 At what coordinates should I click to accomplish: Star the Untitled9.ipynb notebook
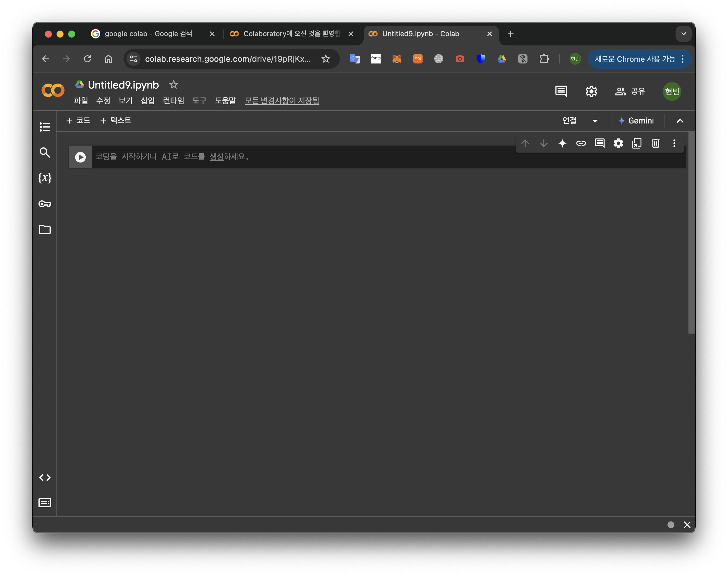coord(173,85)
